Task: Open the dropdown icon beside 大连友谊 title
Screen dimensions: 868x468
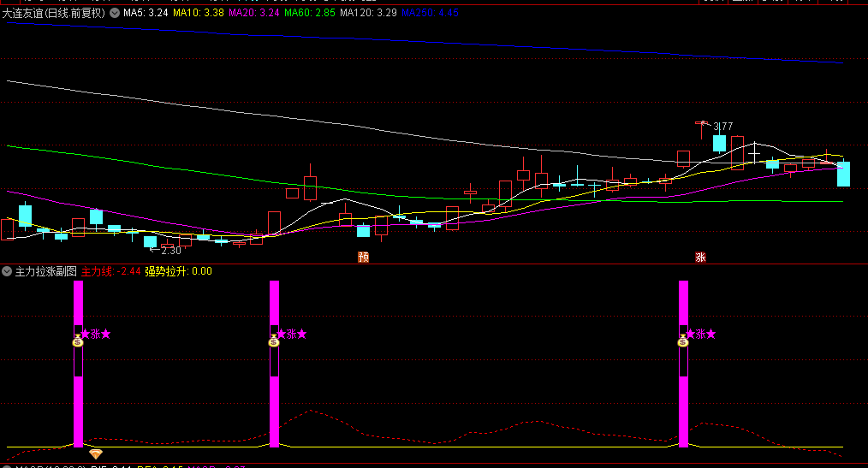Action: tap(115, 13)
